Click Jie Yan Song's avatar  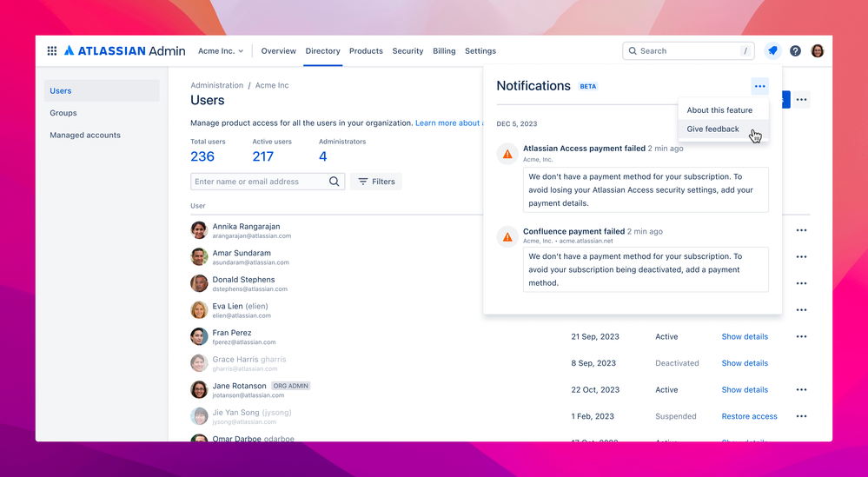[199, 416]
